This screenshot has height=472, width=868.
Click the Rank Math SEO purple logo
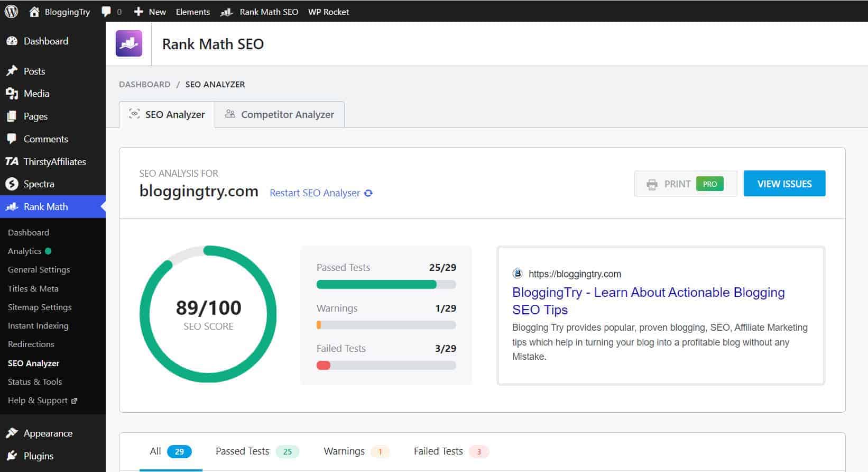[x=129, y=43]
